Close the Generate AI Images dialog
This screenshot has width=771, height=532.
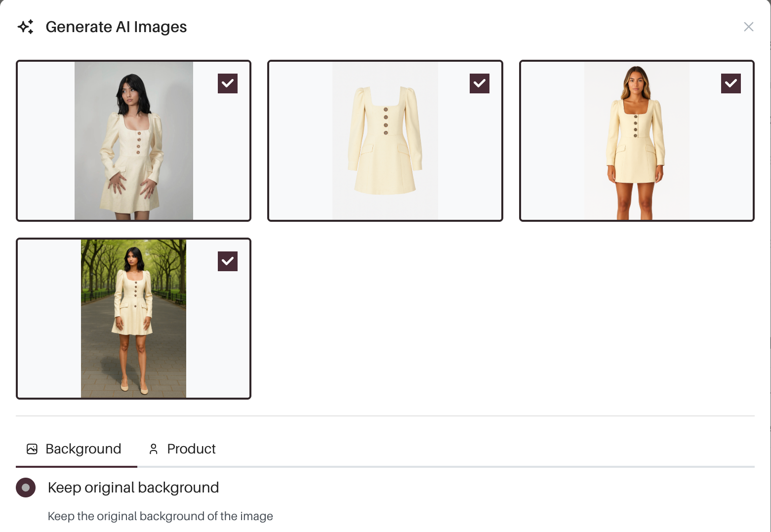748,27
